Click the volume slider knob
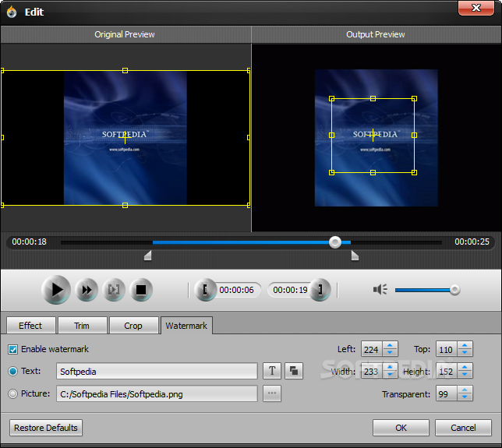The height and width of the screenshot is (448, 502). click(x=454, y=290)
